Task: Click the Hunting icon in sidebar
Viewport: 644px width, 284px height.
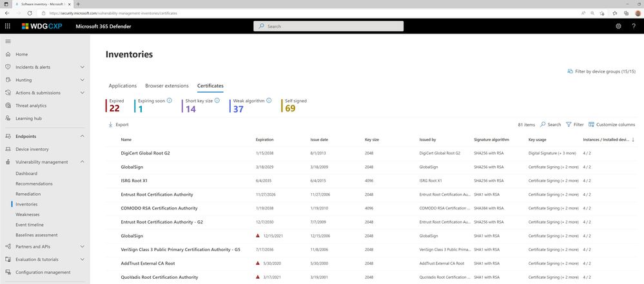Action: 8,80
